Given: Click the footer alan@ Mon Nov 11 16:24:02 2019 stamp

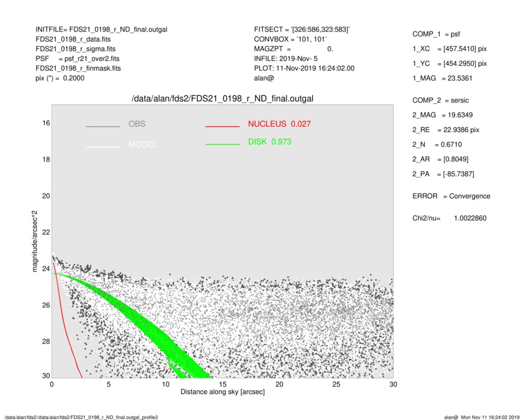Looking at the screenshot, I should pos(482,417).
